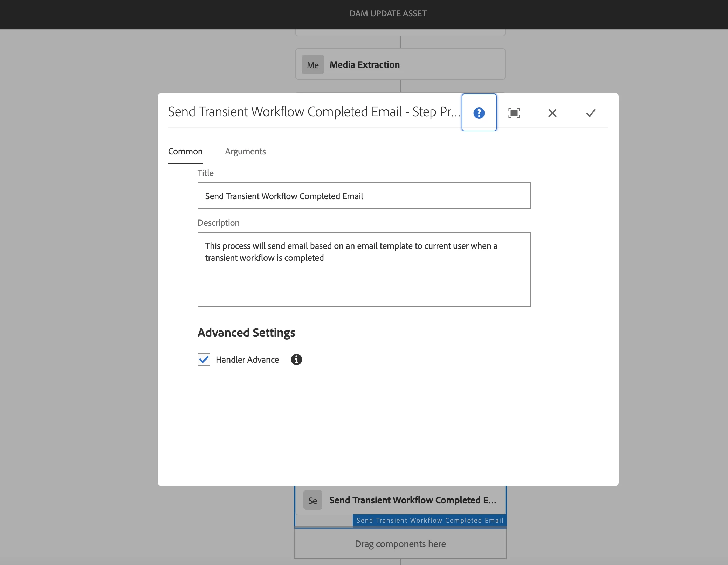Click the blue help question mark icon
728x565 pixels.
coord(479,113)
